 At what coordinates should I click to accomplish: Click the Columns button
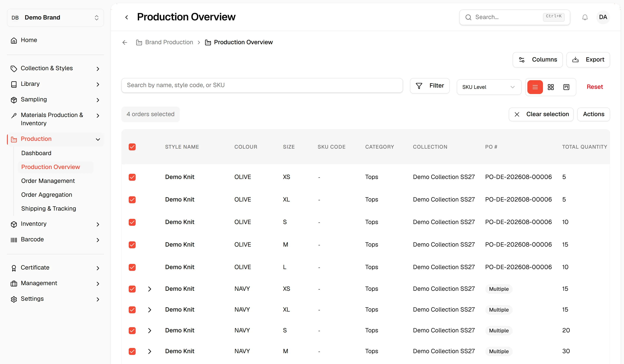[538, 60]
